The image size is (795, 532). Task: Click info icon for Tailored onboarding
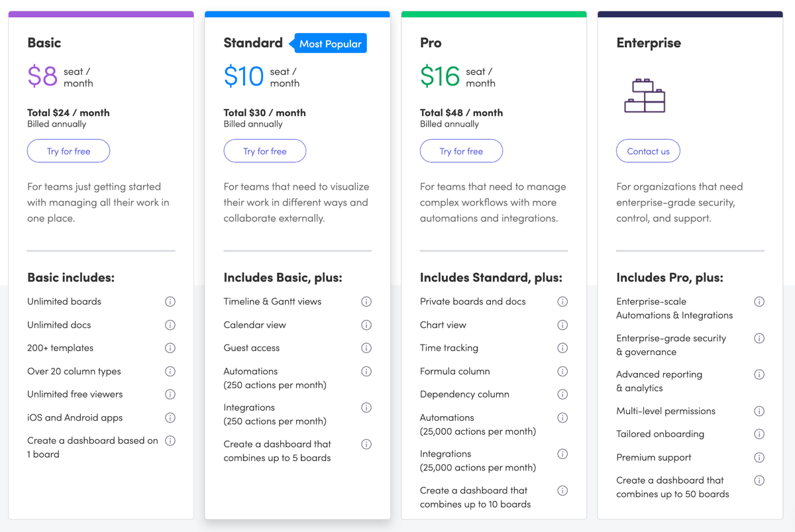759,434
